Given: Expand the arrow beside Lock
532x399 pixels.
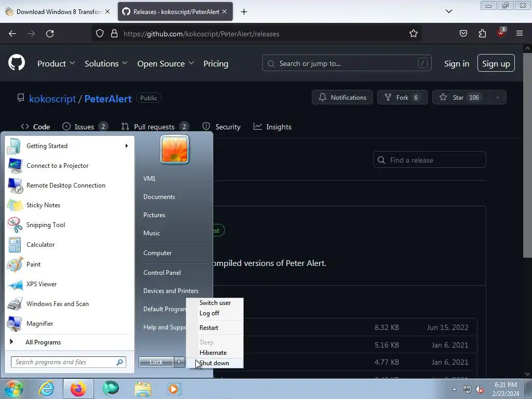Looking at the screenshot, I should 179,362.
